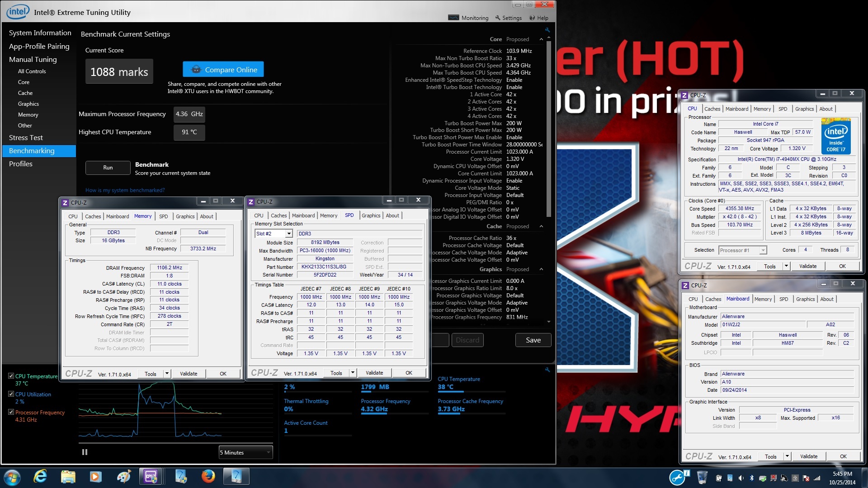Open the Monitoring view icon

coord(453,18)
